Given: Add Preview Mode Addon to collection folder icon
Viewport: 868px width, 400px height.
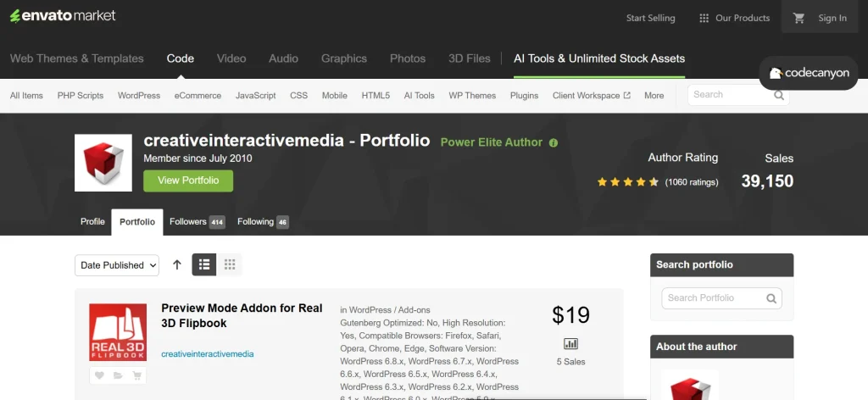Looking at the screenshot, I should click(117, 375).
